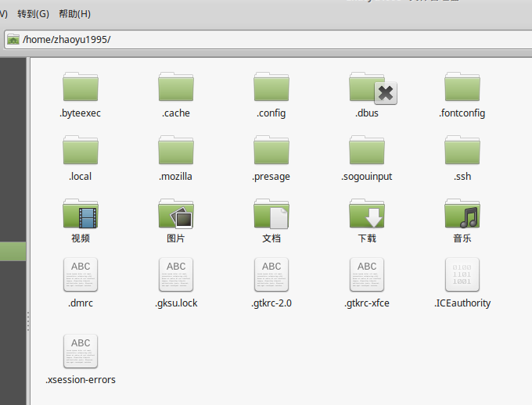The height and width of the screenshot is (405, 532).
Task: Select the .config folder icon
Action: tap(271, 87)
